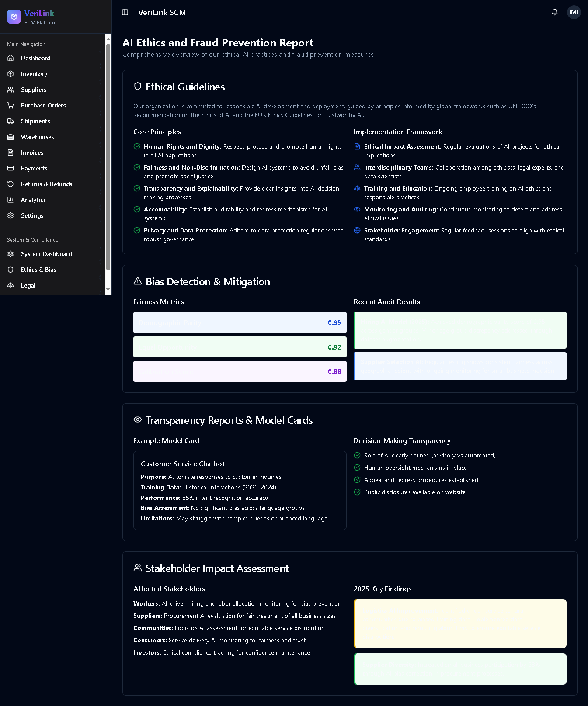The image size is (588, 707).
Task: Click the "Limitations" model card line
Action: [x=234, y=518]
